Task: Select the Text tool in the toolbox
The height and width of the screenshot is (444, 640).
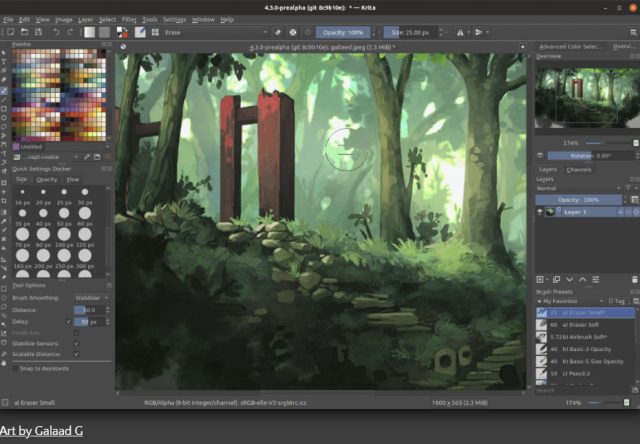Action: point(4,62)
